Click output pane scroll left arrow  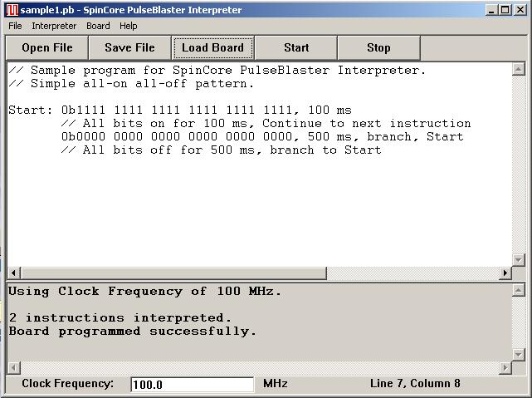(x=13, y=367)
